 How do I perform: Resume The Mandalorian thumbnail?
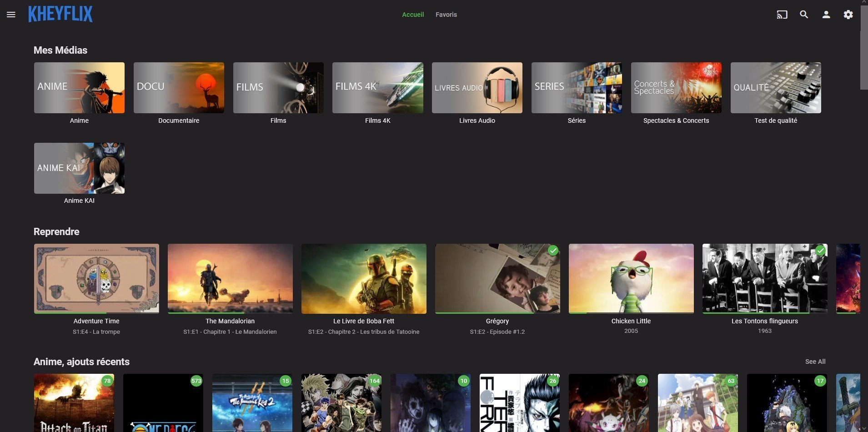(x=230, y=278)
